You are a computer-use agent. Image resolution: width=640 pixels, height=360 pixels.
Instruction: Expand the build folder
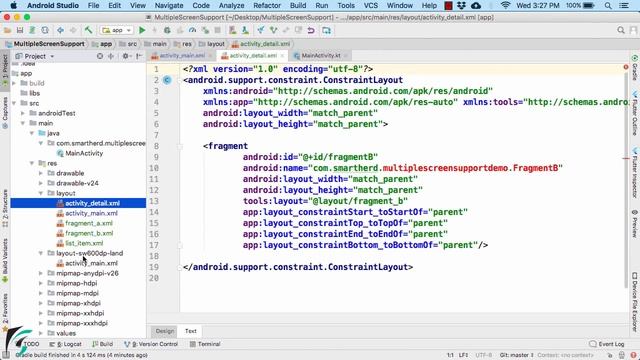[15, 83]
